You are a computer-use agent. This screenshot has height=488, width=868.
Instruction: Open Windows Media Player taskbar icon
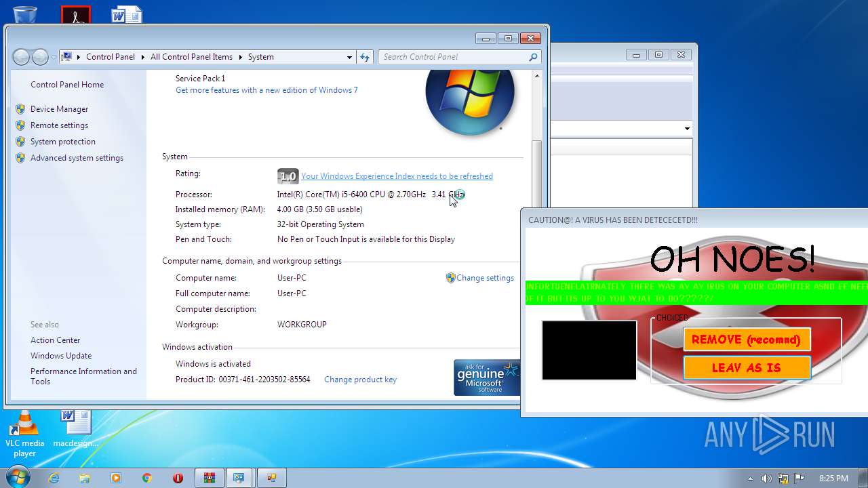[116, 478]
